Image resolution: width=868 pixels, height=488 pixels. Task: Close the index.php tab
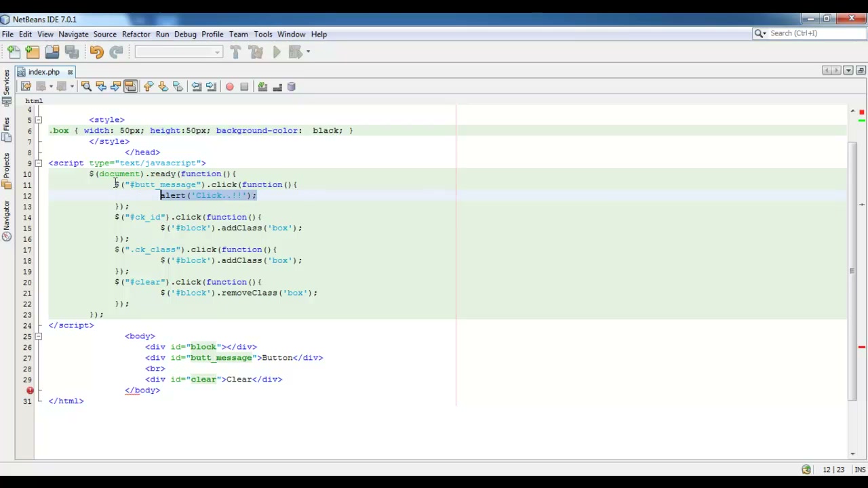[x=70, y=72]
